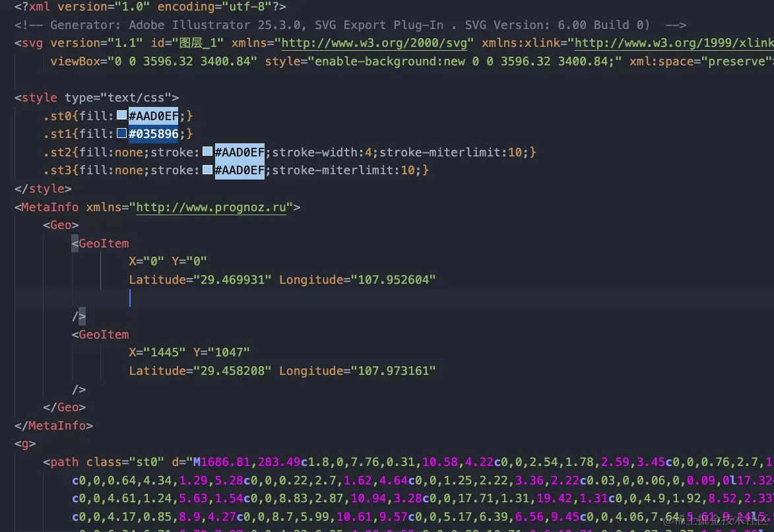Open the http://www.prognoz.ru link

tap(211, 207)
